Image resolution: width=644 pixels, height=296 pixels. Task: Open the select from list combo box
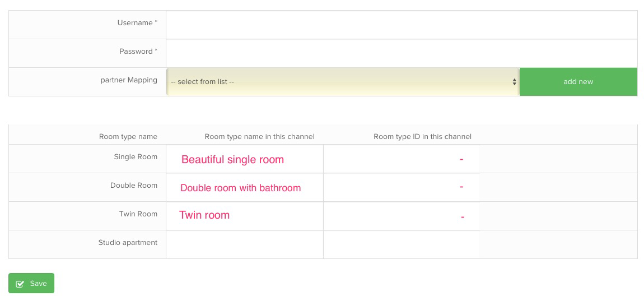[343, 82]
